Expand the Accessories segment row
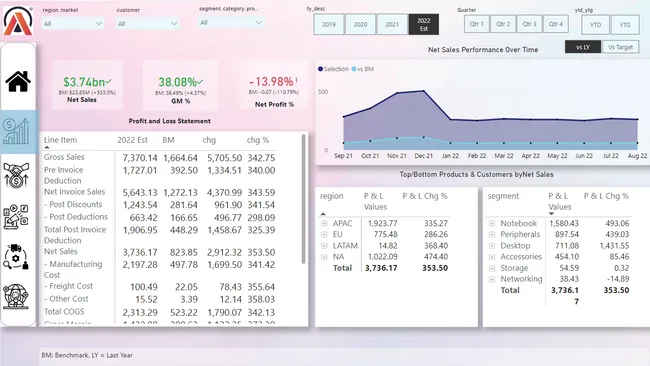 492,257
